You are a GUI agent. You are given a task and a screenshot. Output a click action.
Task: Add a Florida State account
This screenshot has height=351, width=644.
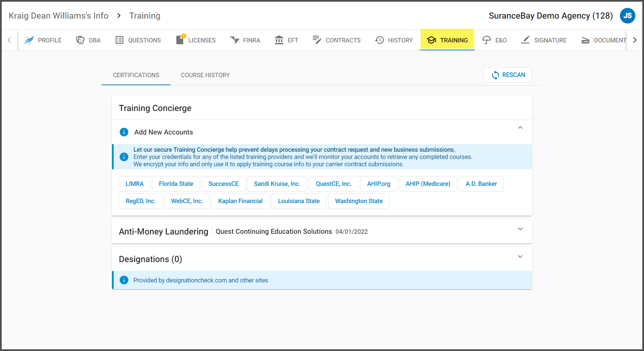[x=176, y=184]
